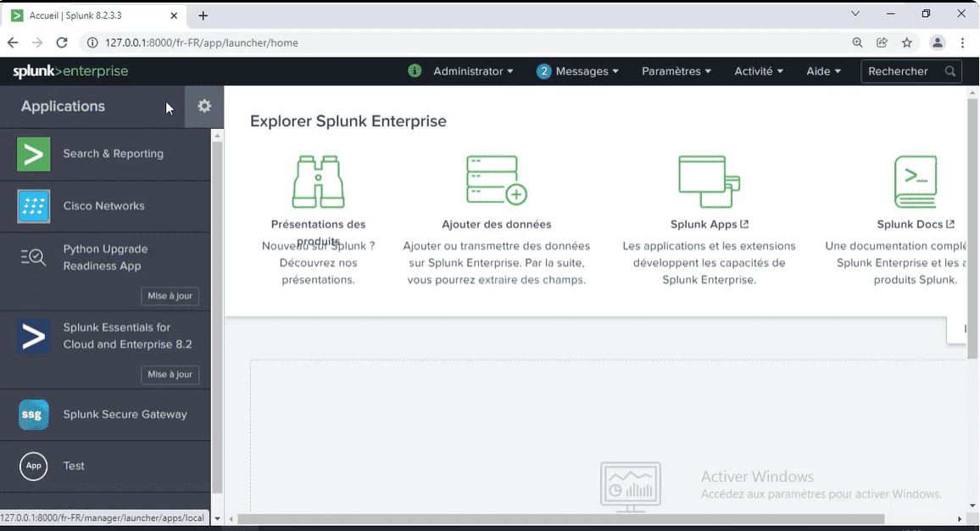Click the Splunk Docs terminal icon
This screenshot has width=980, height=531.
[x=916, y=182]
